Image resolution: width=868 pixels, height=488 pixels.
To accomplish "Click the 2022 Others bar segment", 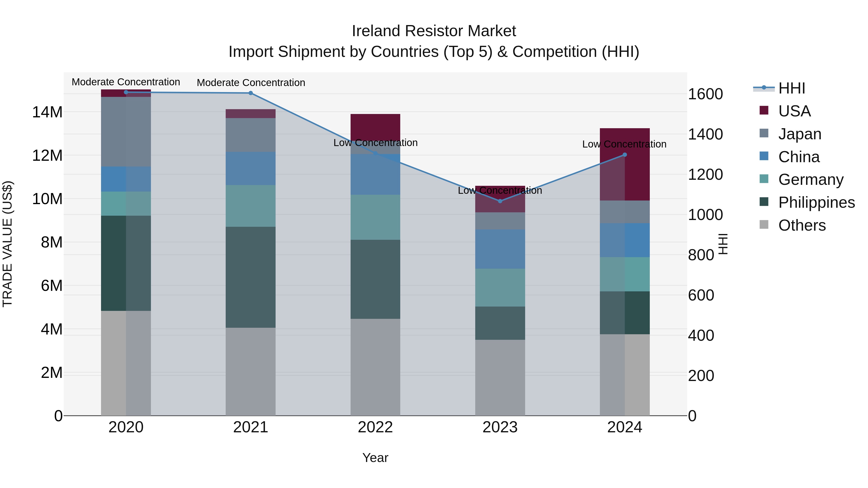I will (375, 368).
